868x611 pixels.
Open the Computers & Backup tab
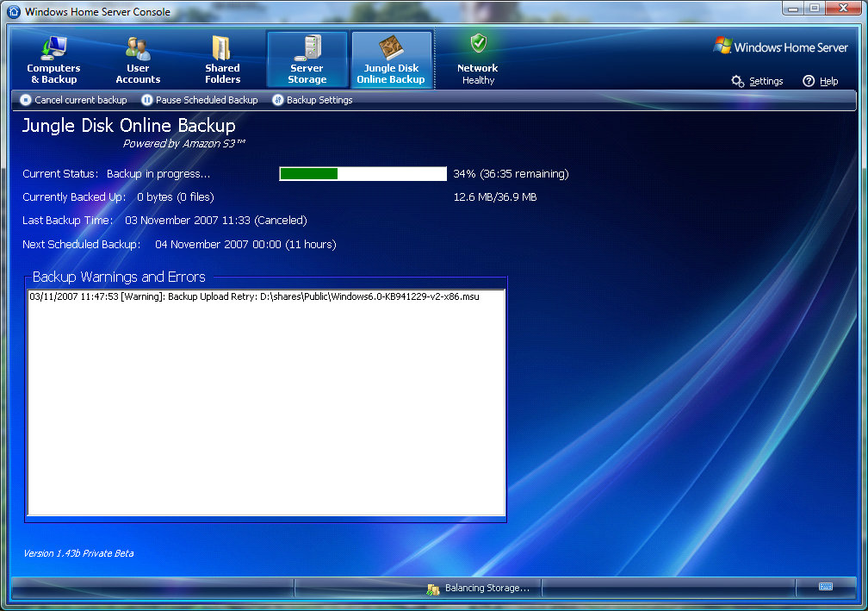(x=53, y=59)
